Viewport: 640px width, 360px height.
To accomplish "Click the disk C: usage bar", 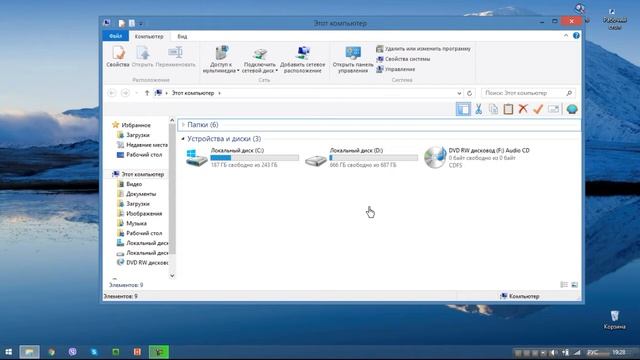I will click(x=255, y=158).
